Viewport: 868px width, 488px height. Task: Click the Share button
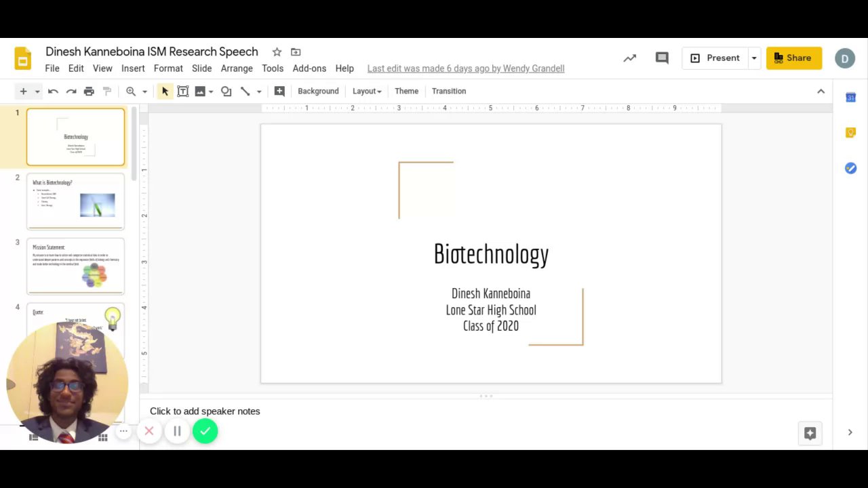pyautogui.click(x=794, y=58)
